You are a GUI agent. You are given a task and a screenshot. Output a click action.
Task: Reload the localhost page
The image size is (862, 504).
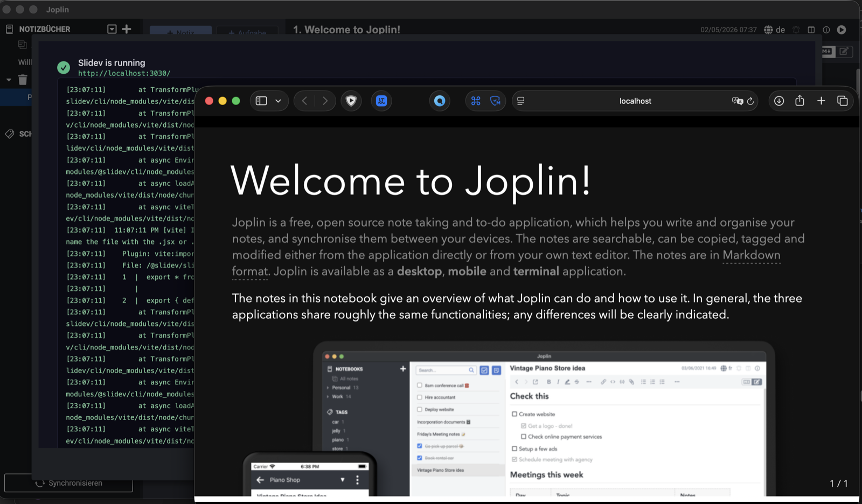pyautogui.click(x=750, y=101)
